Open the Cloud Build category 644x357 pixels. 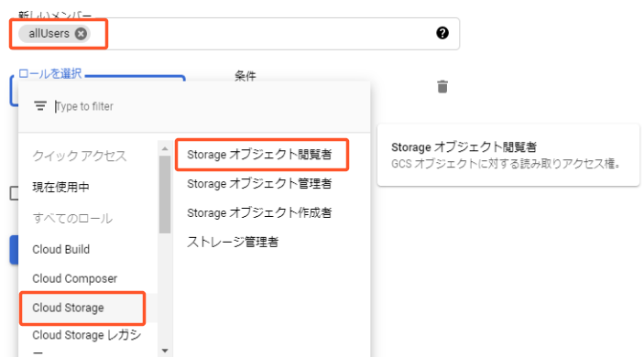point(60,250)
